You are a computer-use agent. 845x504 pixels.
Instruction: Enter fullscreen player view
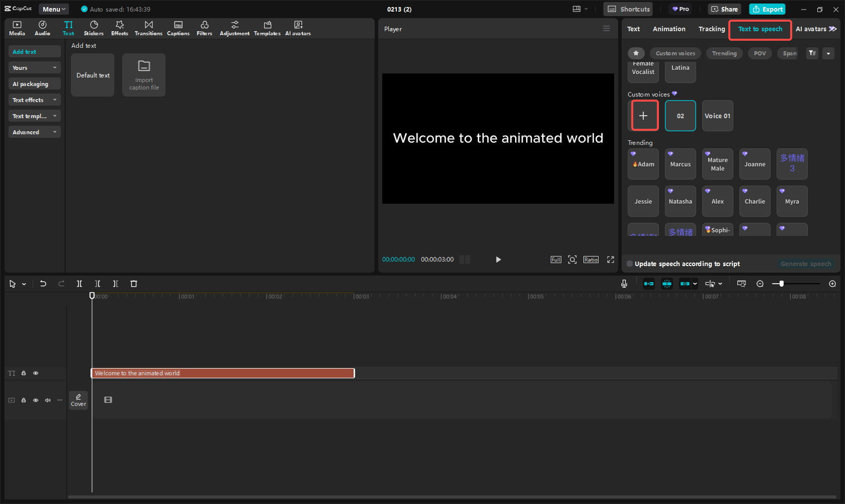pyautogui.click(x=611, y=260)
